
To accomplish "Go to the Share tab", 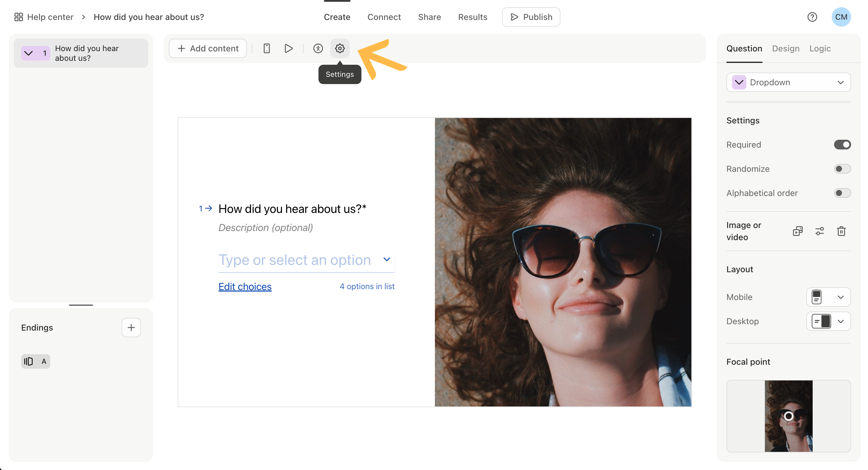I will point(429,17).
